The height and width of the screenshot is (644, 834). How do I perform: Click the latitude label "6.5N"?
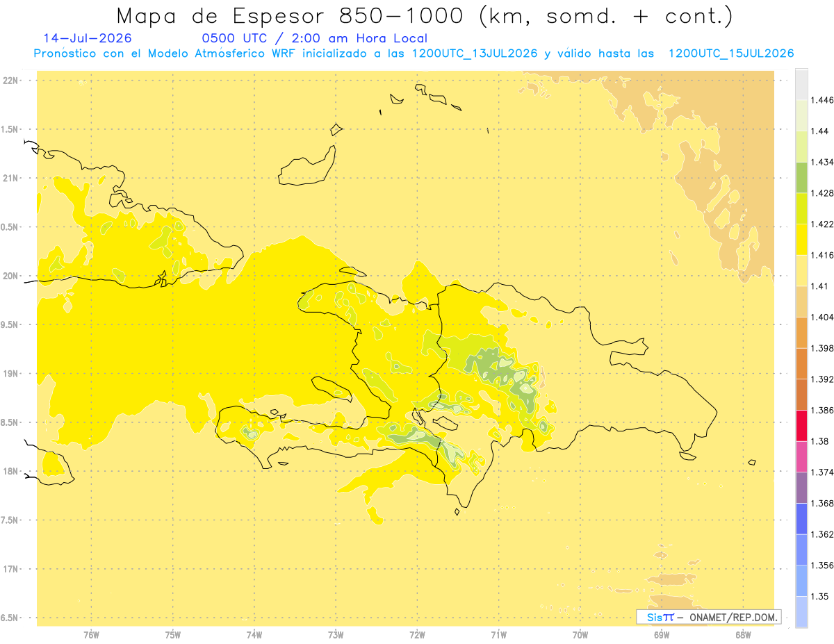tap(10, 618)
